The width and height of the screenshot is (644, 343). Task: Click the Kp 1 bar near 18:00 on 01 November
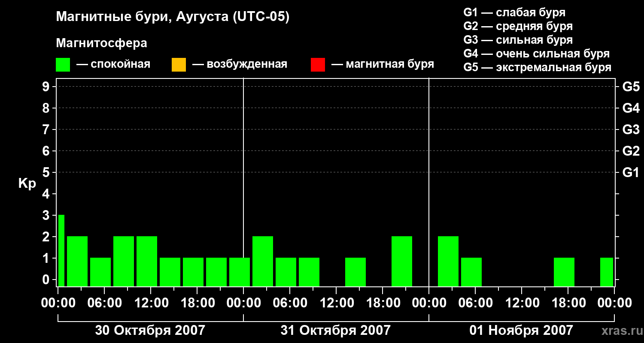pyautogui.click(x=564, y=272)
